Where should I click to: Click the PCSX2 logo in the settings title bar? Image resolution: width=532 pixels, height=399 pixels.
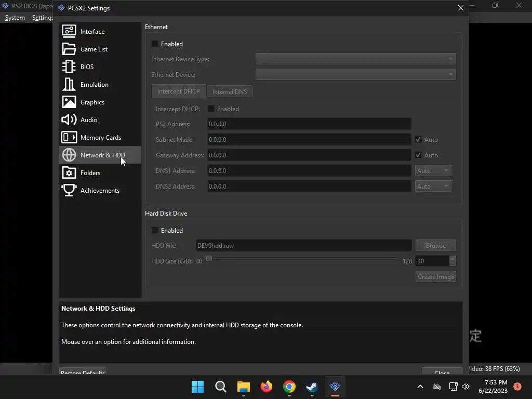pos(61,8)
